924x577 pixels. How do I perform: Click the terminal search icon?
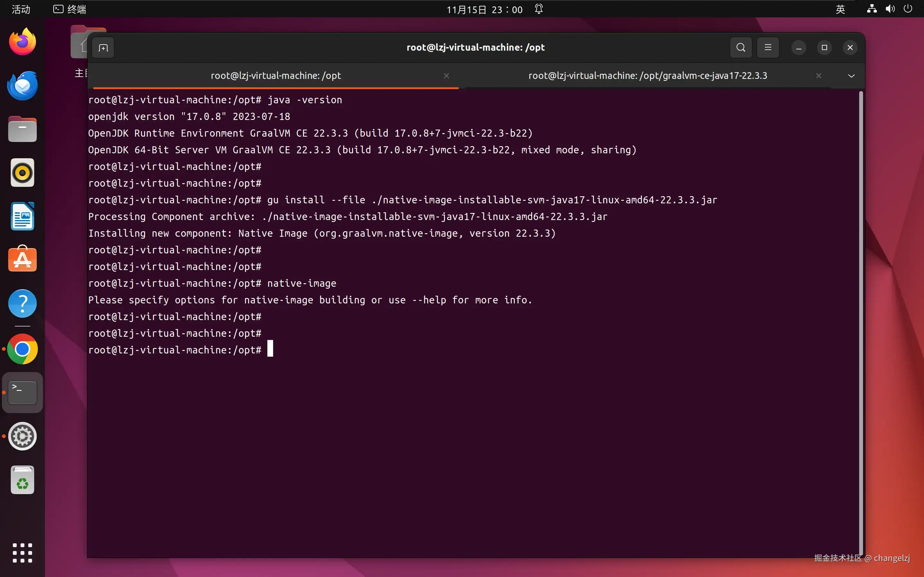click(741, 48)
